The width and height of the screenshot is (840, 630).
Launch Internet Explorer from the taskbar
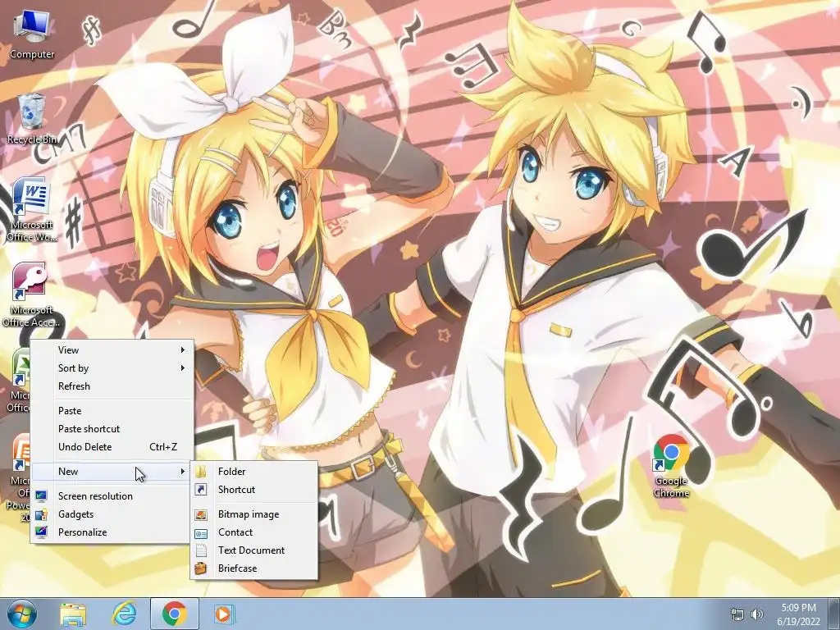tap(124, 614)
